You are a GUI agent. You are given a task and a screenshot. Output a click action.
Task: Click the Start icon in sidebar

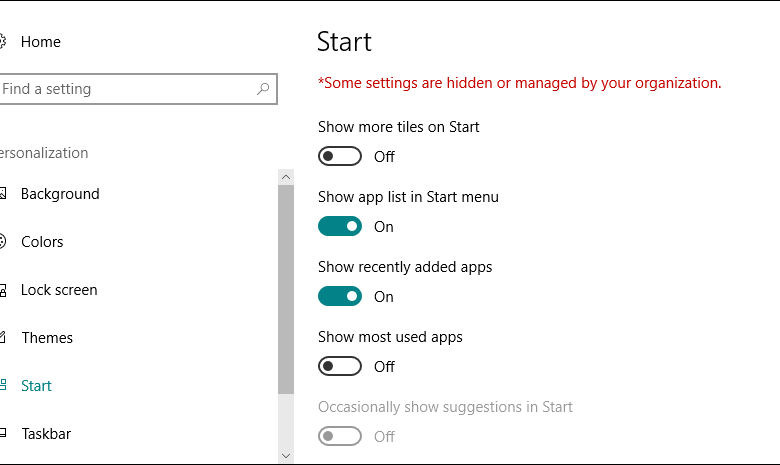(x=2, y=386)
